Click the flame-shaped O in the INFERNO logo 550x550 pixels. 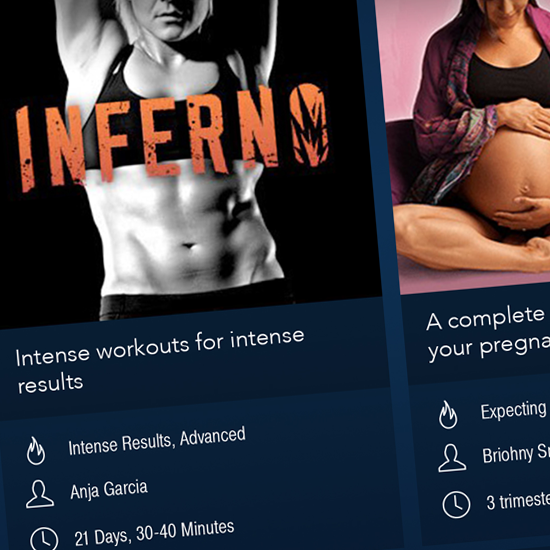click(310, 125)
